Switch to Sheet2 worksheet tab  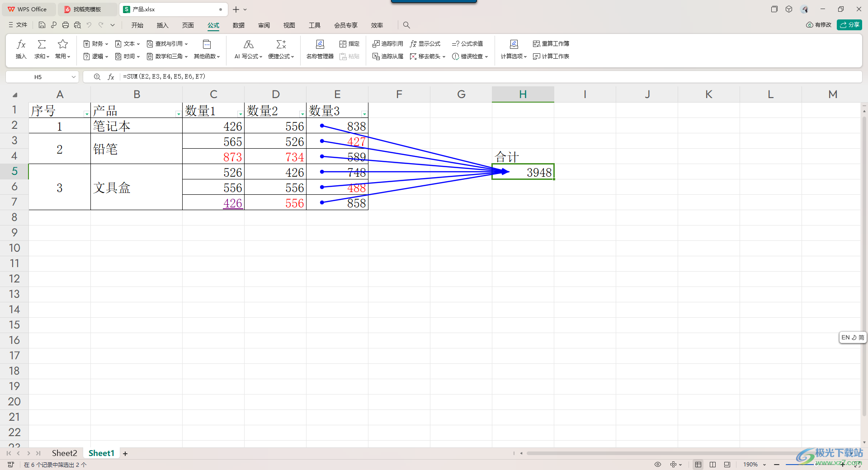coord(64,453)
